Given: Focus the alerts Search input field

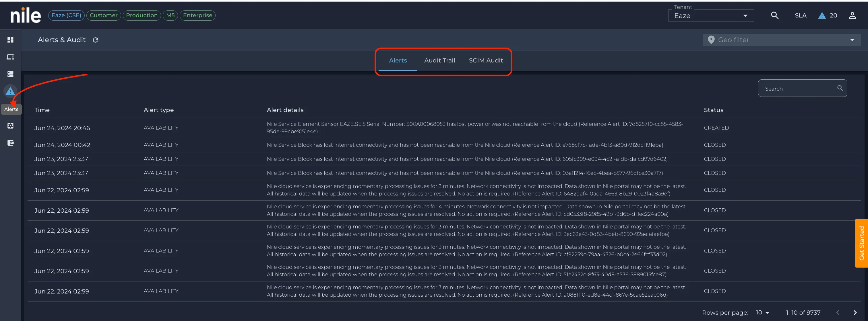Looking at the screenshot, I should pyautogui.click(x=802, y=88).
